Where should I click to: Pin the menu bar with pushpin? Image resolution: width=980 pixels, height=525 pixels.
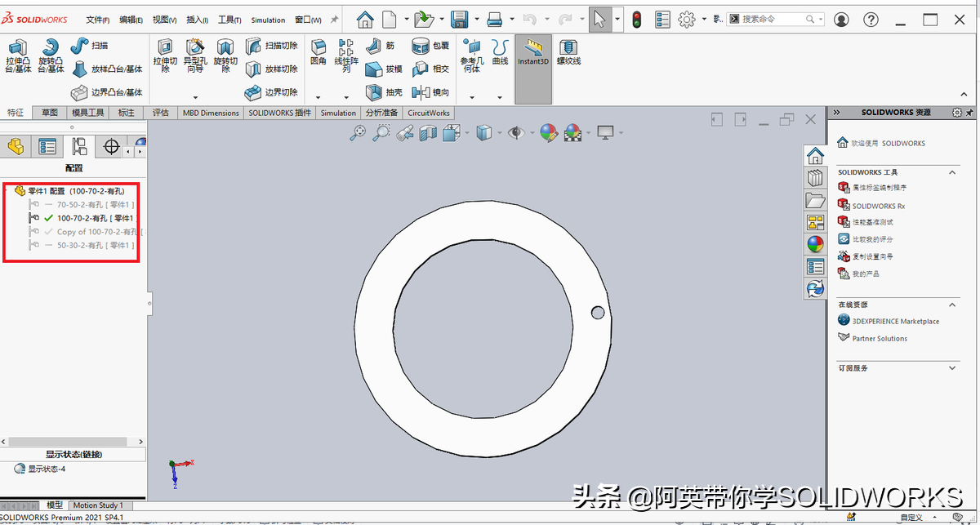click(334, 20)
